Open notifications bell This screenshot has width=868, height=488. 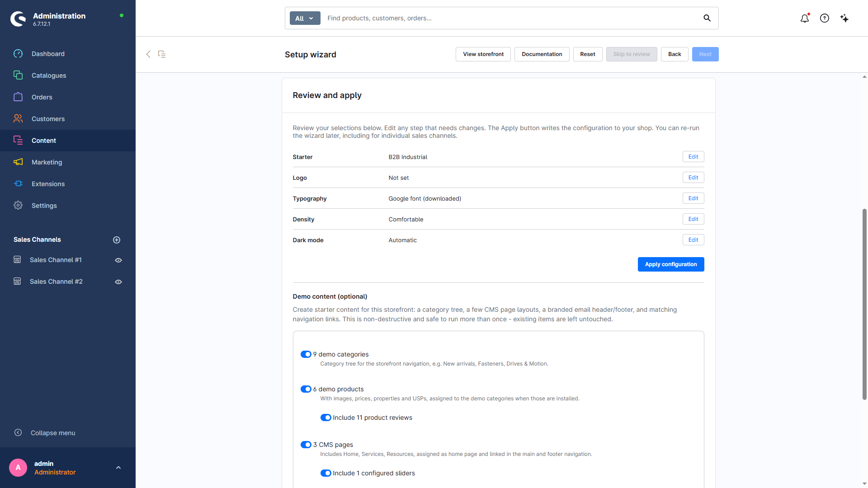coord(805,18)
